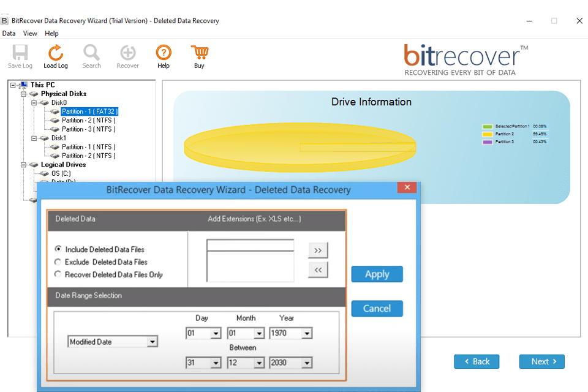The height and width of the screenshot is (392, 588).
Task: Click the Disk0 drive icon
Action: 44,103
